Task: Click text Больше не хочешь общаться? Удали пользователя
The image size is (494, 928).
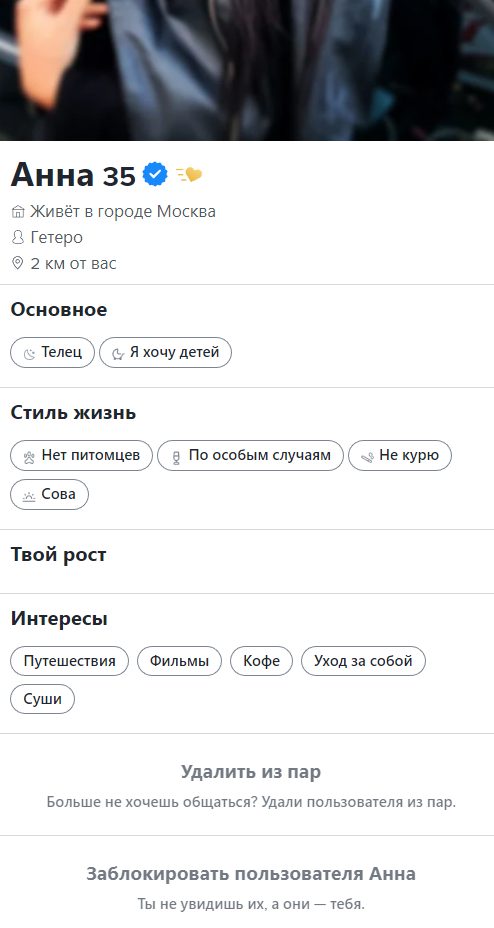Action: click(251, 803)
